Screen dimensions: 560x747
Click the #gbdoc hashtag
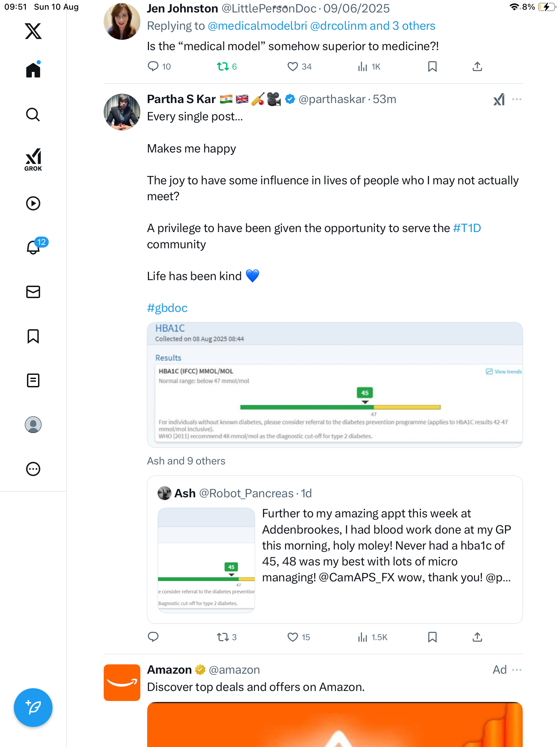pyautogui.click(x=167, y=308)
